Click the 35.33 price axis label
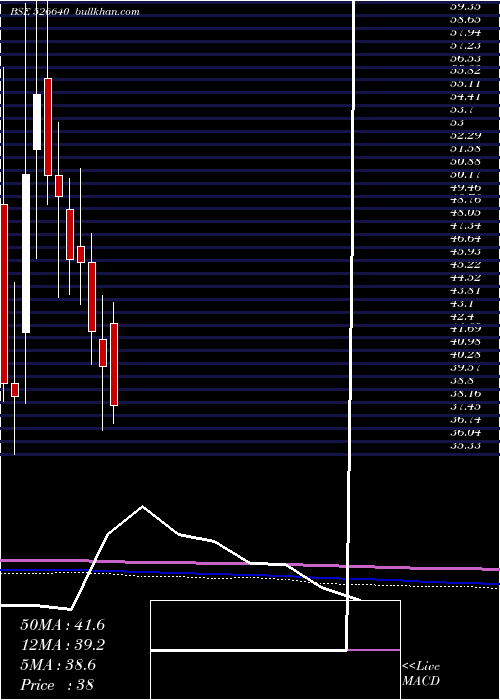This screenshot has width=500, height=700. pos(465,445)
